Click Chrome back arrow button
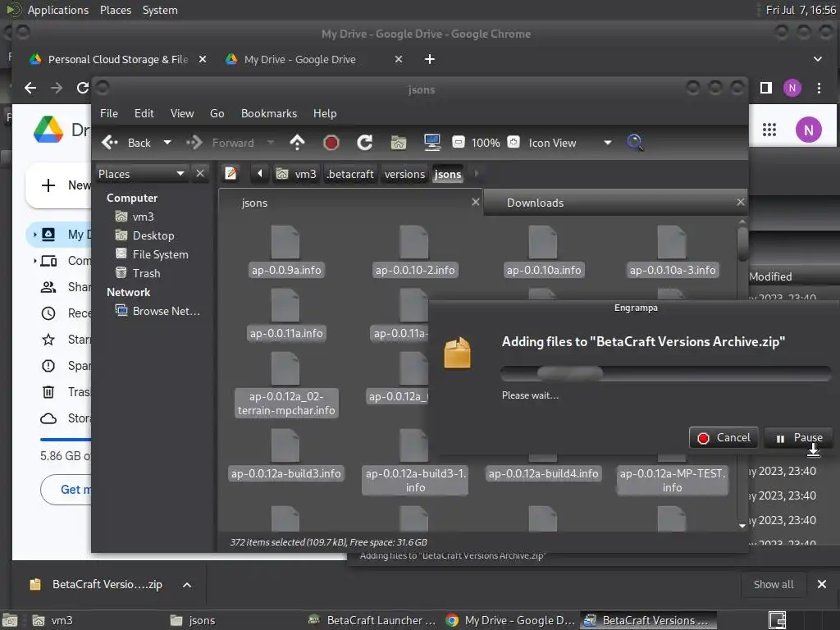The image size is (840, 630). click(x=30, y=88)
